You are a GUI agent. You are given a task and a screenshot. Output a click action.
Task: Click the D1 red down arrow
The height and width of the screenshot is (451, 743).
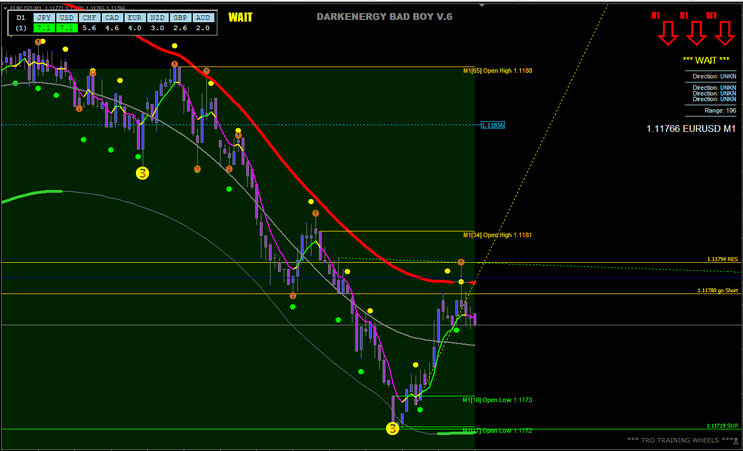[696, 34]
